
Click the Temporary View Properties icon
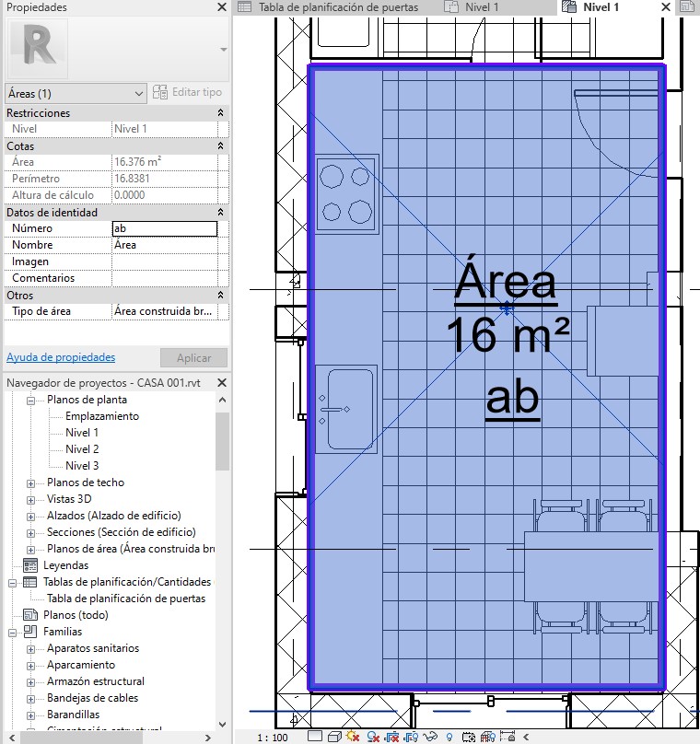470,738
